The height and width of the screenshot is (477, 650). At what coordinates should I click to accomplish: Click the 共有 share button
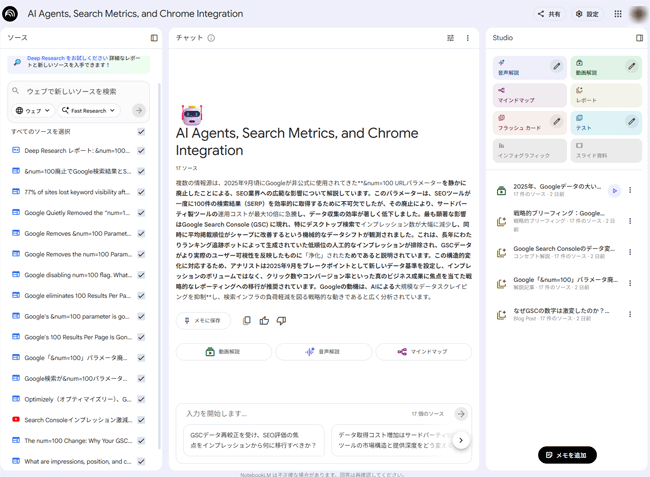pos(549,14)
